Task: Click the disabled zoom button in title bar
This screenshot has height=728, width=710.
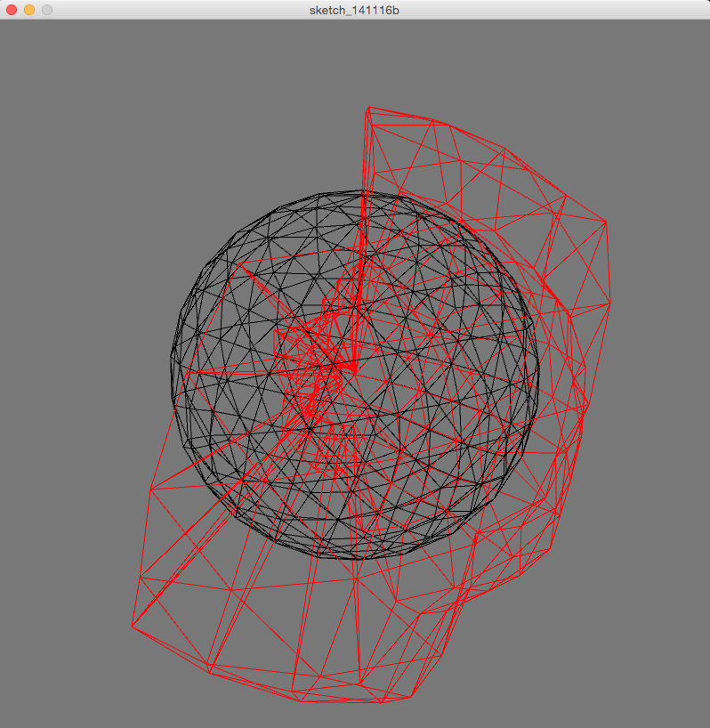Action: pos(47,10)
